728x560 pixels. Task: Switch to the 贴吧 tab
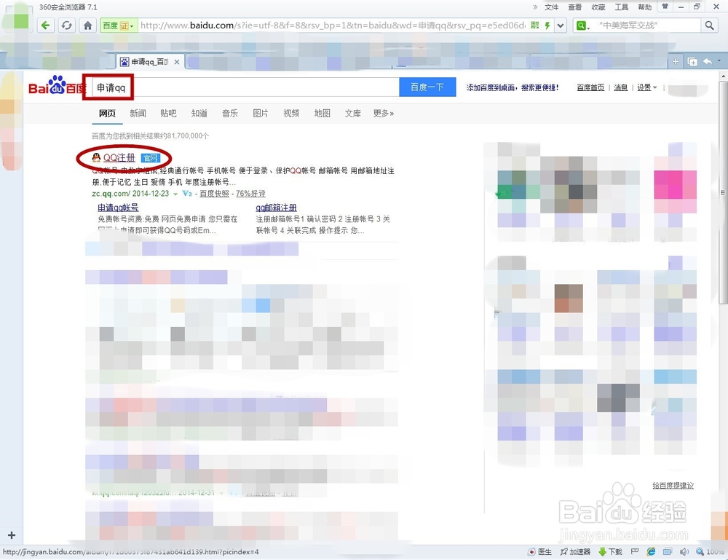[x=169, y=114]
